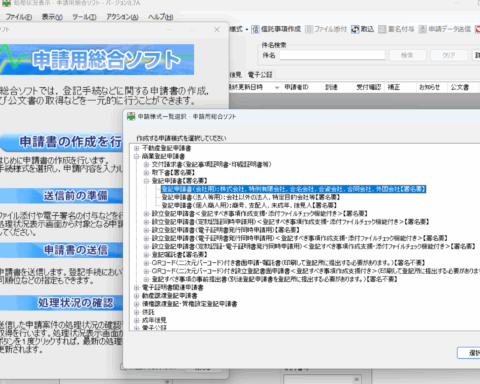Image resolution: width=480 pixels, height=384 pixels.
Task: Open the アクション menu
Action: [x=122, y=17]
